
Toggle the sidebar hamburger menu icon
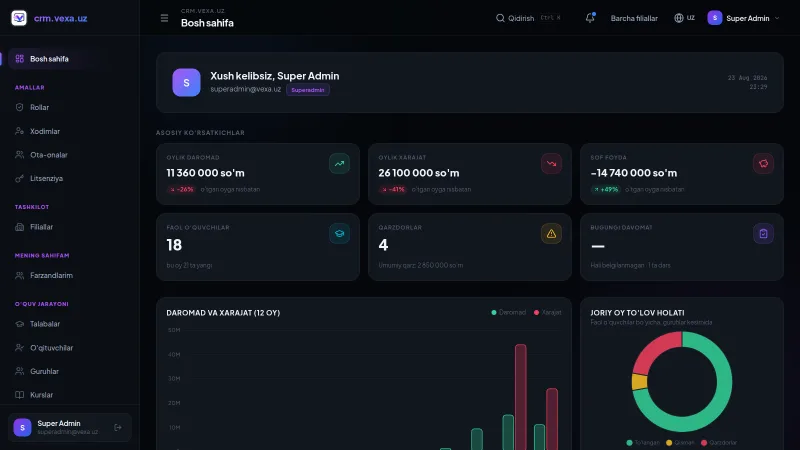click(x=164, y=18)
